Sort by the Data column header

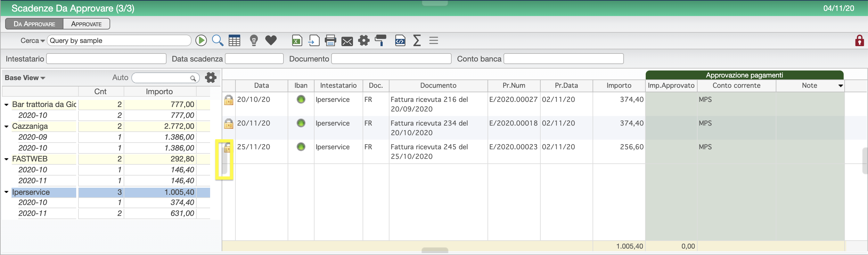tap(261, 86)
